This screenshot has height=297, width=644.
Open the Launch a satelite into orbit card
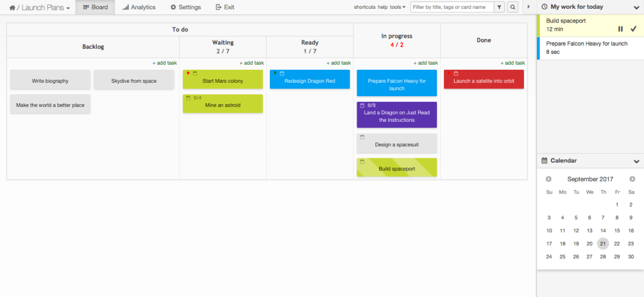click(484, 80)
